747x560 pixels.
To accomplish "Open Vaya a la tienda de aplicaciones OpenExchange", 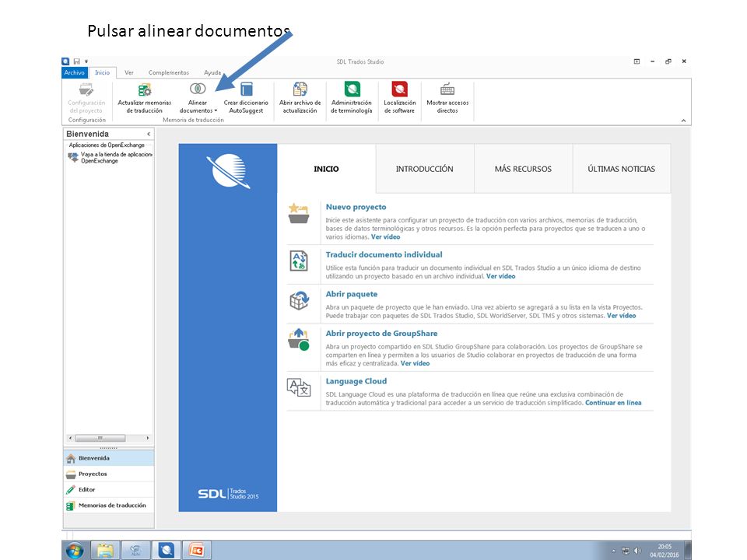I will (x=111, y=158).
